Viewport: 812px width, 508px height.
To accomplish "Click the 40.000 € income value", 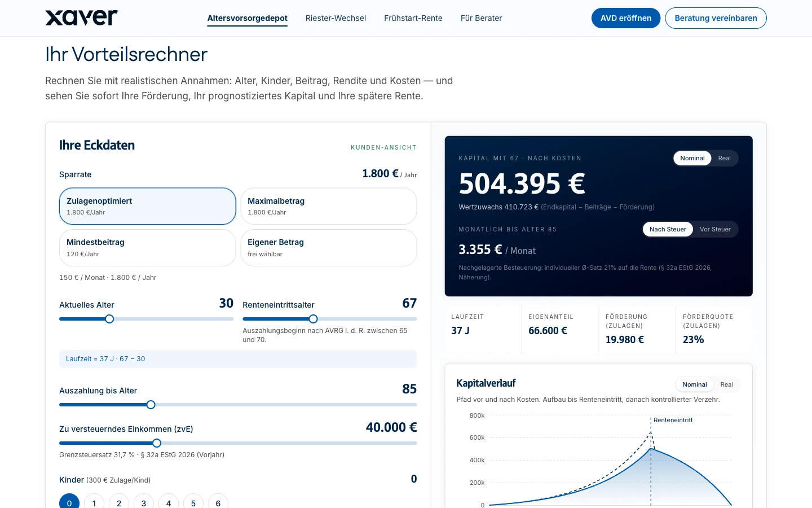I will coord(391,427).
